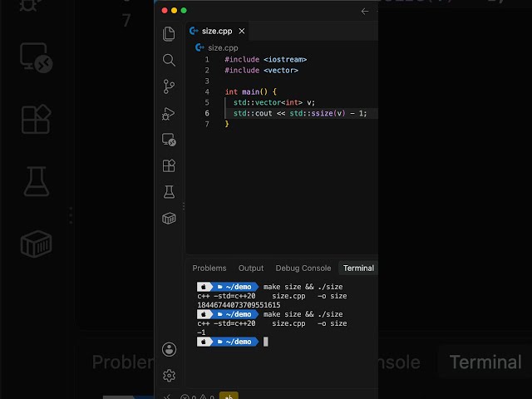Switch to the Output panel tab
The image size is (532, 399).
(251, 268)
